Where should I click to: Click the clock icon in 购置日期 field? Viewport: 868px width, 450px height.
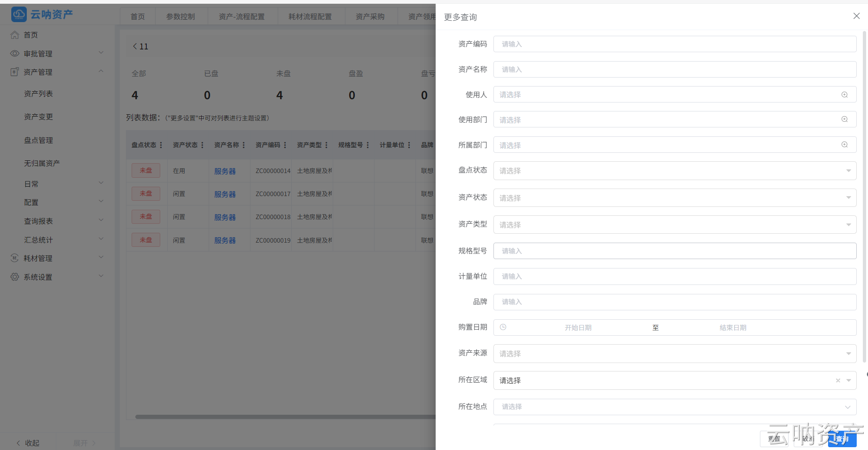(503, 327)
